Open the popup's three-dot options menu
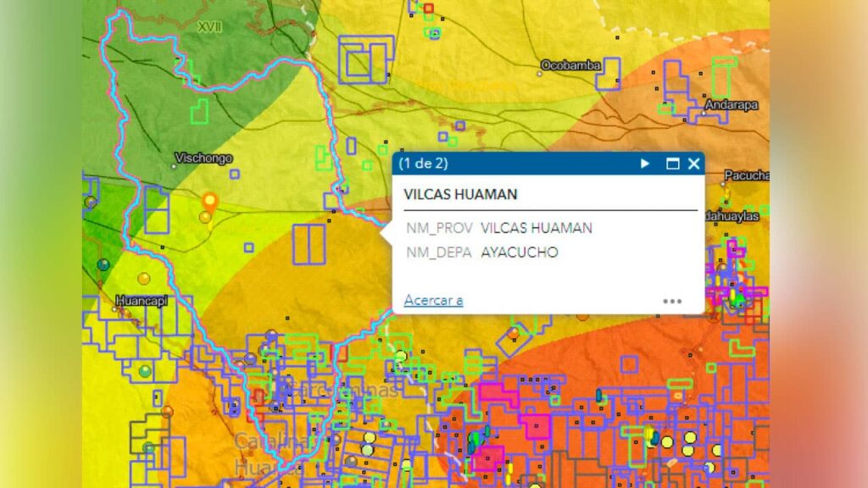 pos(672,301)
